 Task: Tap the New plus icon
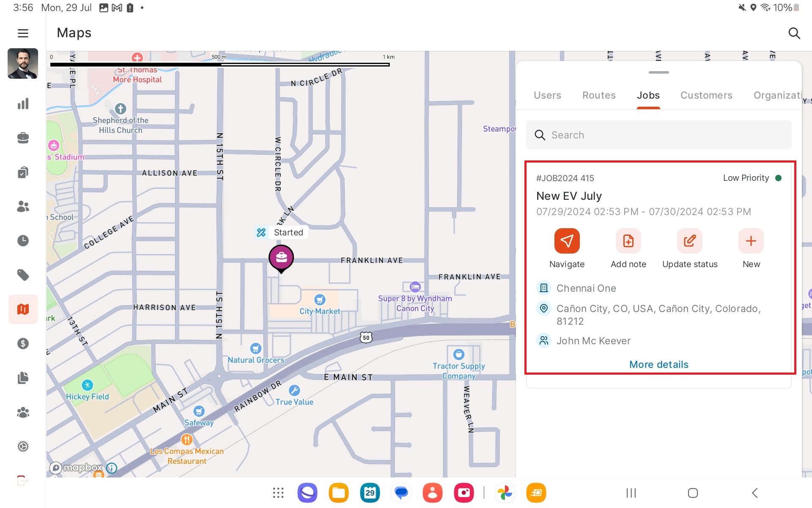point(751,241)
